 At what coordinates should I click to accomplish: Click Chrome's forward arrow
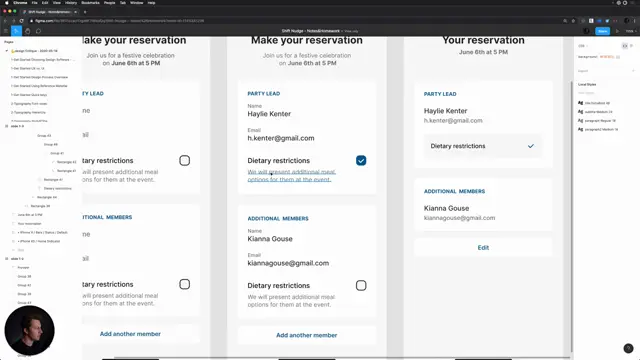[13, 21]
